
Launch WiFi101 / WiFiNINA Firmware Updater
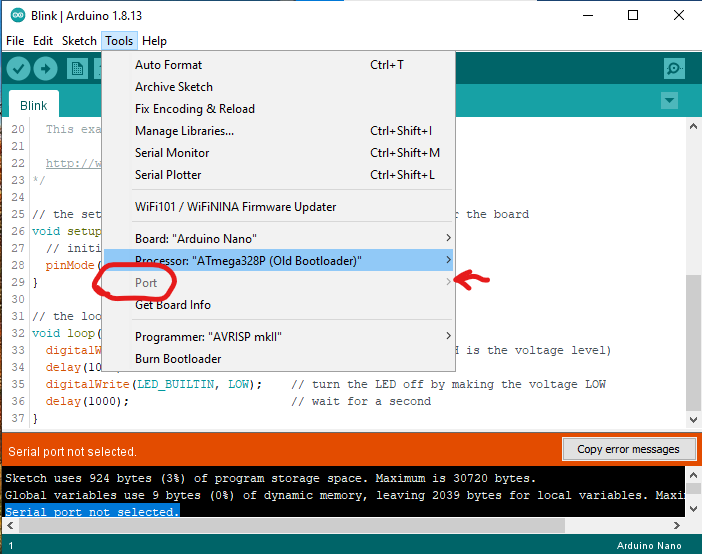[x=278, y=207]
